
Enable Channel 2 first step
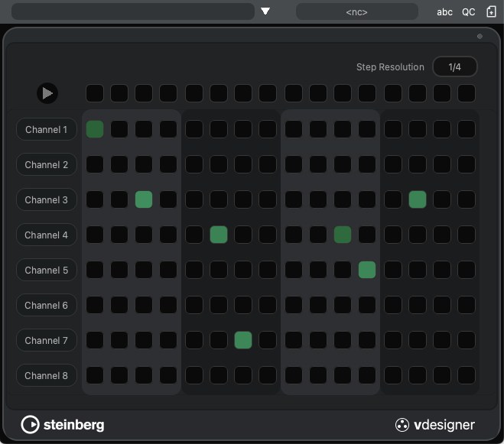point(95,164)
